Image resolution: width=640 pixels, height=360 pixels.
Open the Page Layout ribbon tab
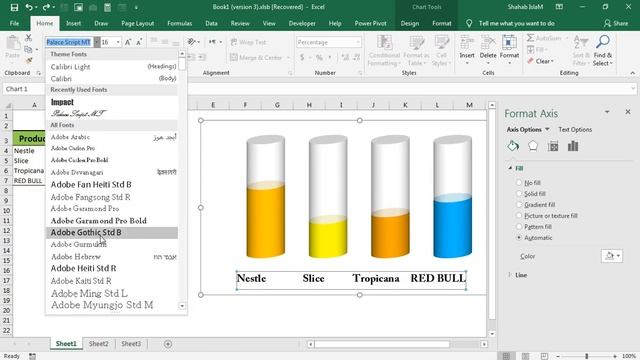138,23
